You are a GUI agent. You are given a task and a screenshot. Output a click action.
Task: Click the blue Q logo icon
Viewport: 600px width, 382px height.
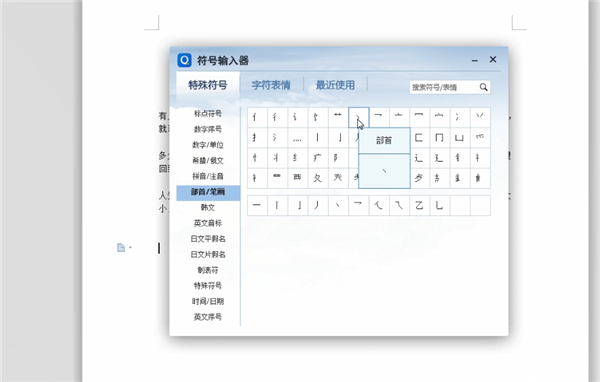coord(184,60)
